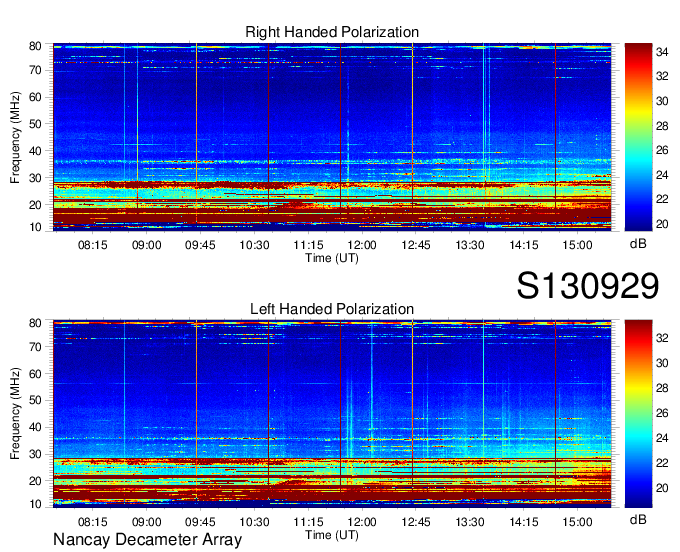The width and height of the screenshot is (680, 552).
Task: Click the 50 MHz tick on Right Handed plot
Action: click(x=35, y=124)
